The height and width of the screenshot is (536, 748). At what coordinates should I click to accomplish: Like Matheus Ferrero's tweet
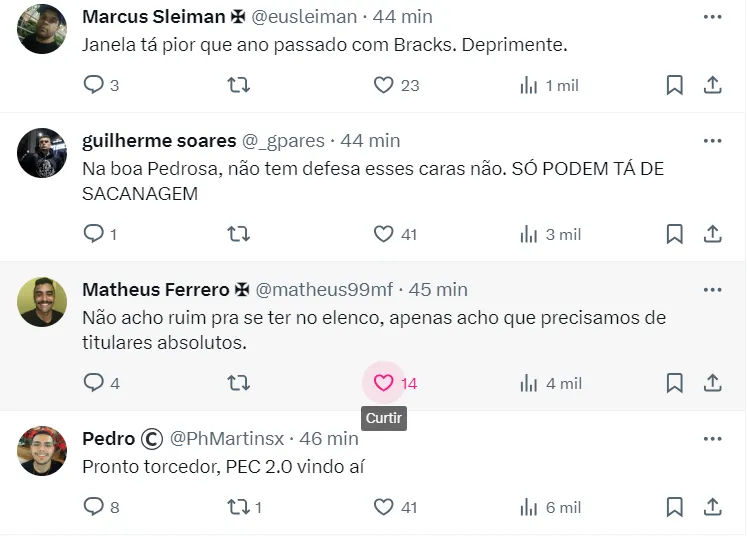tap(384, 383)
